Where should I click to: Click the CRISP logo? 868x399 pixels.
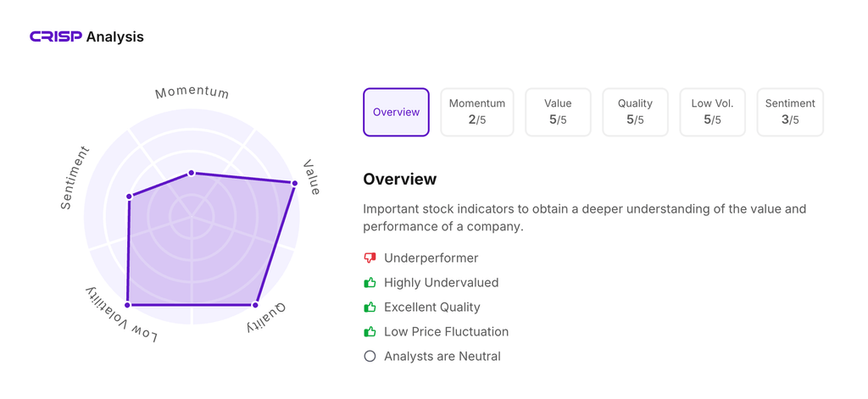56,36
